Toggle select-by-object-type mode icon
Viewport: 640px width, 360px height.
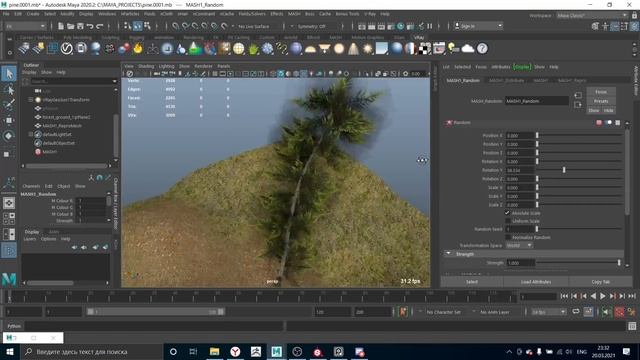pyautogui.click(x=138, y=26)
